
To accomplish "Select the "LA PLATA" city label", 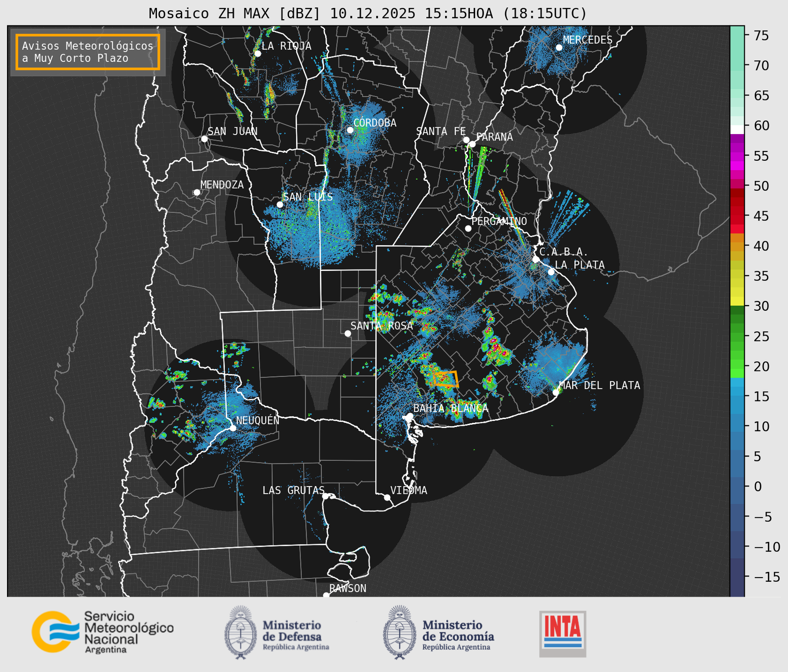I will (580, 265).
